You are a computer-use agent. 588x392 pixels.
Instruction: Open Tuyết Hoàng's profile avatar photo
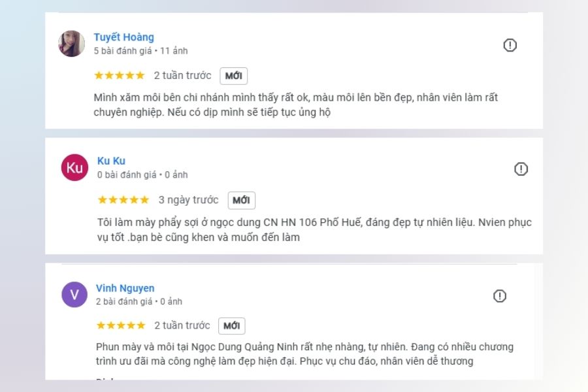click(71, 44)
